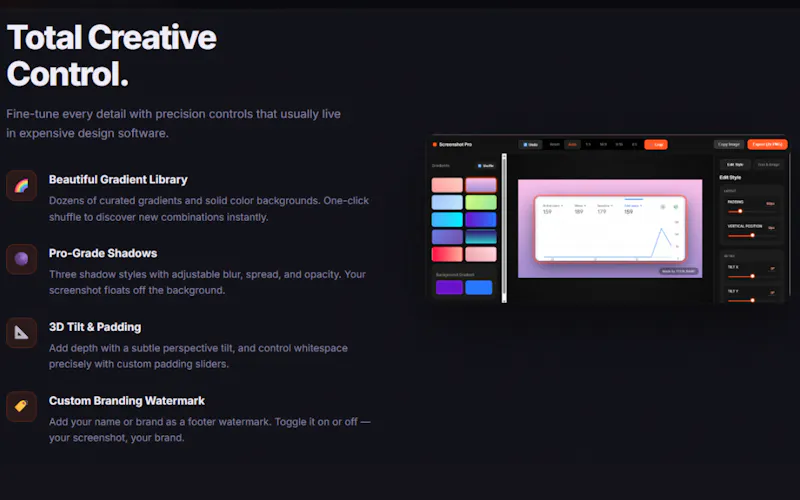Click the "Beautiful Gradient Library" title
Image resolution: width=800 pixels, height=500 pixels.
point(118,180)
